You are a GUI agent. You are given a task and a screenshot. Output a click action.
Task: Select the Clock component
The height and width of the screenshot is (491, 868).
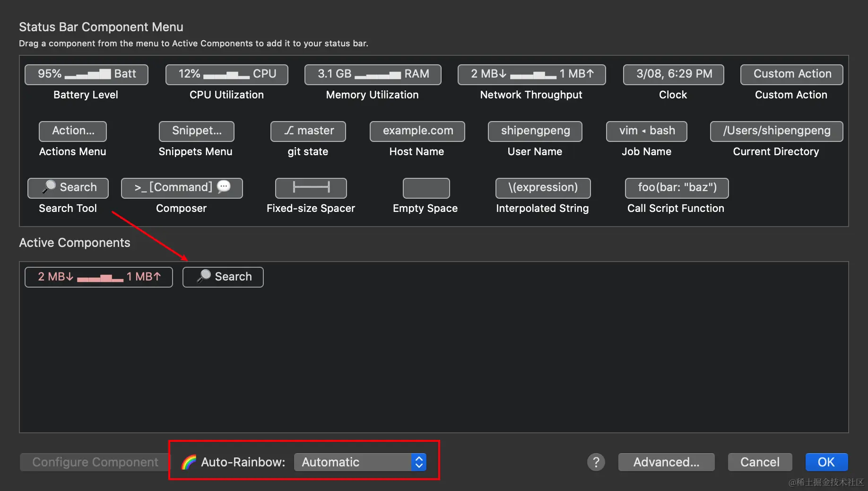(x=674, y=74)
